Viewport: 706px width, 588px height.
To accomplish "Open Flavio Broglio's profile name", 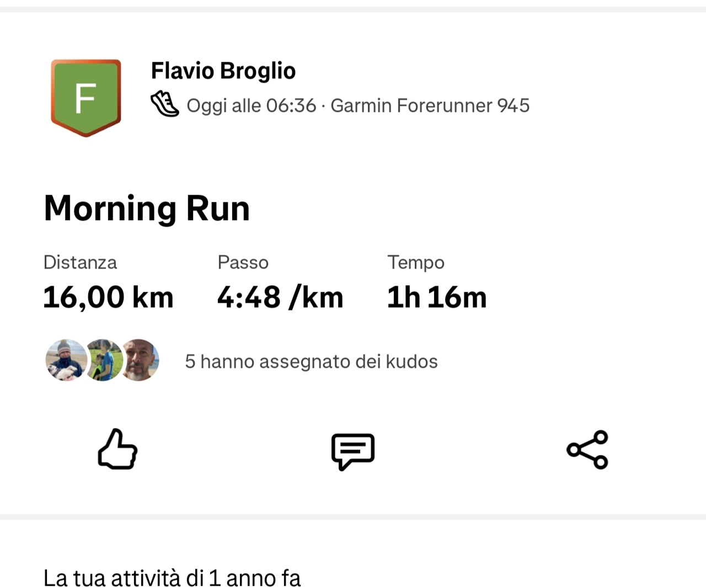I will (x=223, y=71).
